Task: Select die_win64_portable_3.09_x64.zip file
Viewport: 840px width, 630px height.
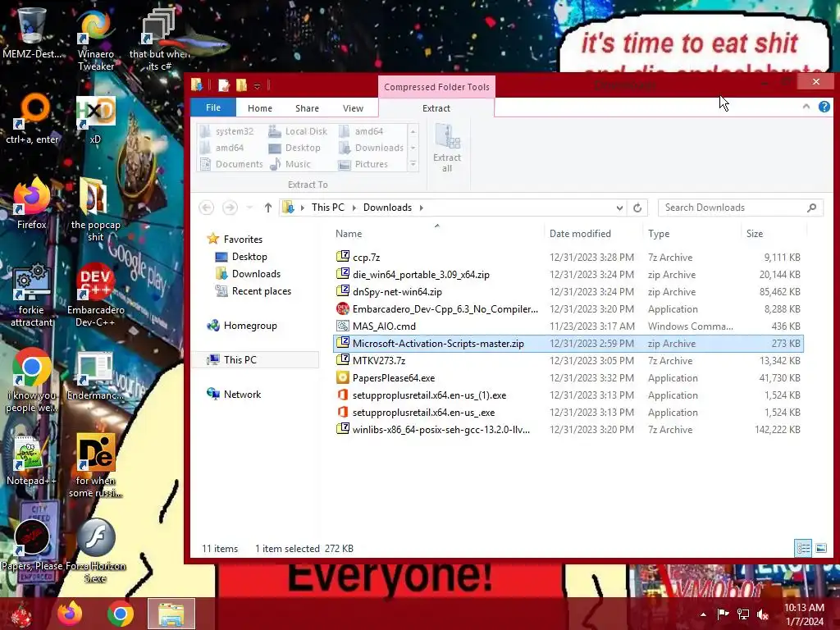Action: coord(568,274)
